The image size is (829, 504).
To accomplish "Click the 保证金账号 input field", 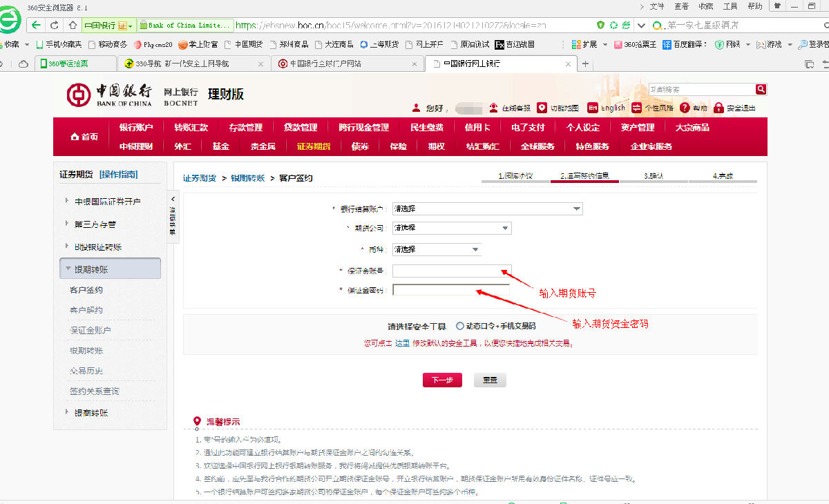I will coord(451,271).
